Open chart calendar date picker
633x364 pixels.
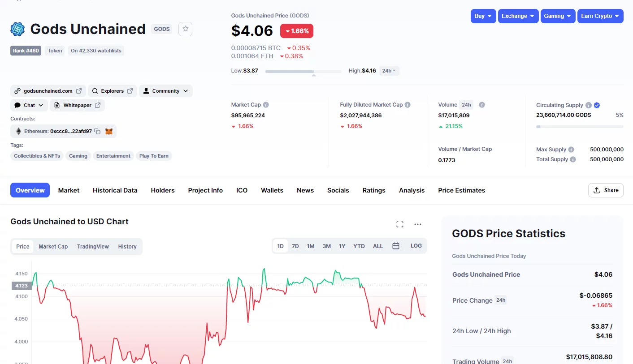(x=396, y=246)
